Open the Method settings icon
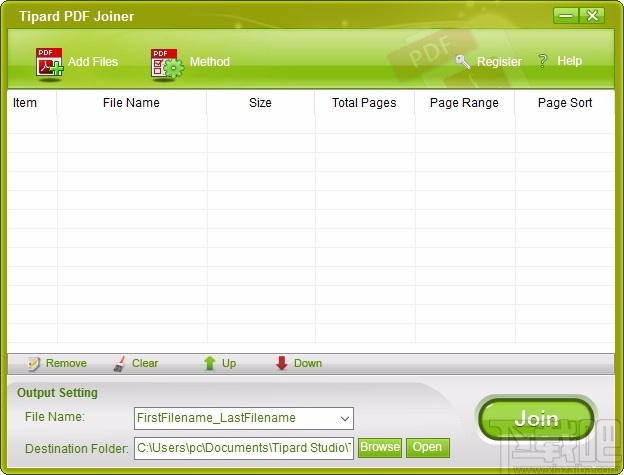This screenshot has height=475, width=624. pyautogui.click(x=167, y=63)
